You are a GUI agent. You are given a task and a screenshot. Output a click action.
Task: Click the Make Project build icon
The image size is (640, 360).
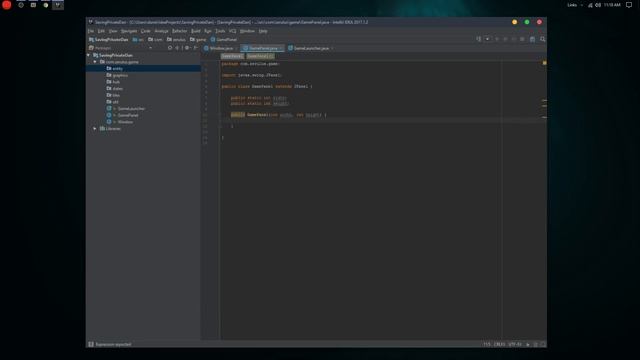479,39
